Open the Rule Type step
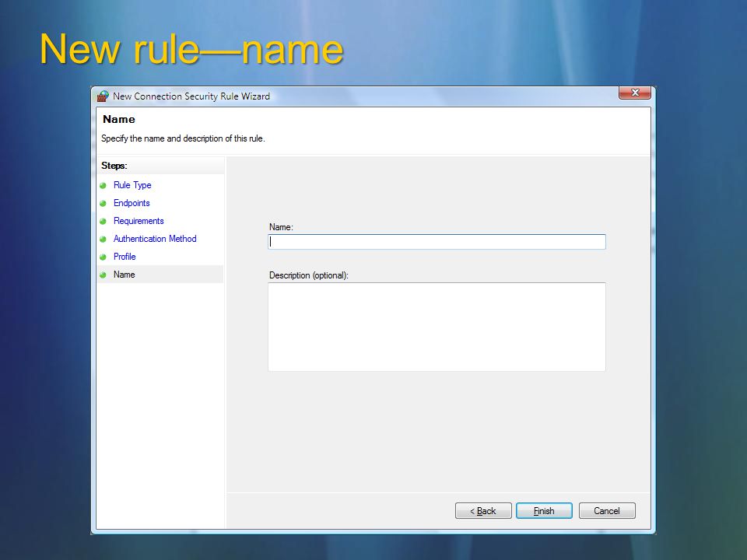 coord(132,185)
